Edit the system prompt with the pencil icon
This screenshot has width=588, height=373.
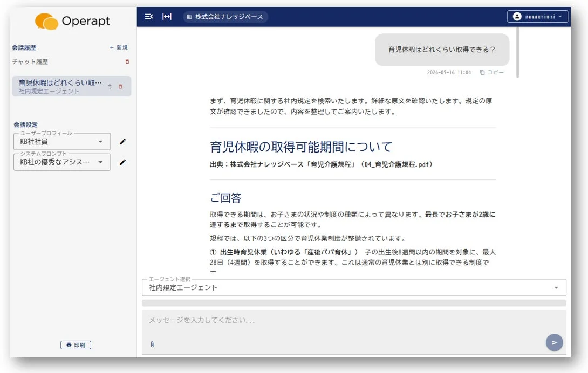122,162
